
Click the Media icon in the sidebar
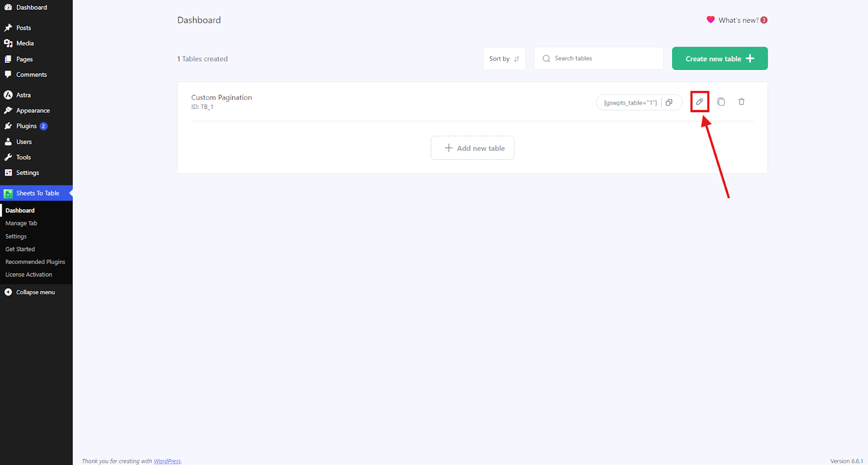pyautogui.click(x=8, y=43)
